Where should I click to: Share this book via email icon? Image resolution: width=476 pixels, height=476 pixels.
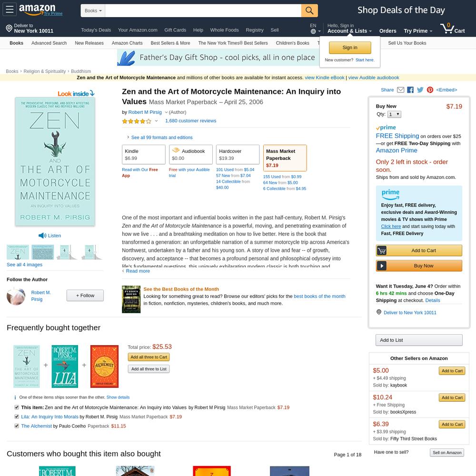pyautogui.click(x=401, y=90)
